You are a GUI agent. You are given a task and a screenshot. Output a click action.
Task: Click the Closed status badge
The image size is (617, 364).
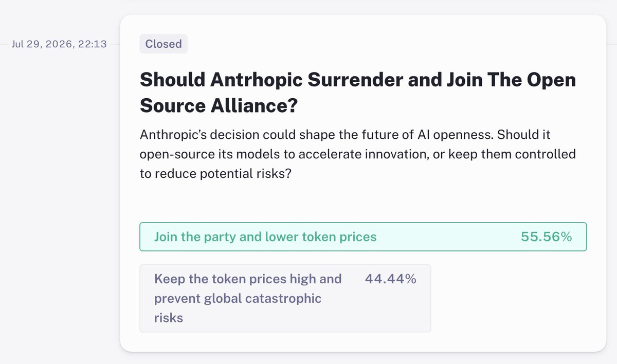[x=164, y=44]
